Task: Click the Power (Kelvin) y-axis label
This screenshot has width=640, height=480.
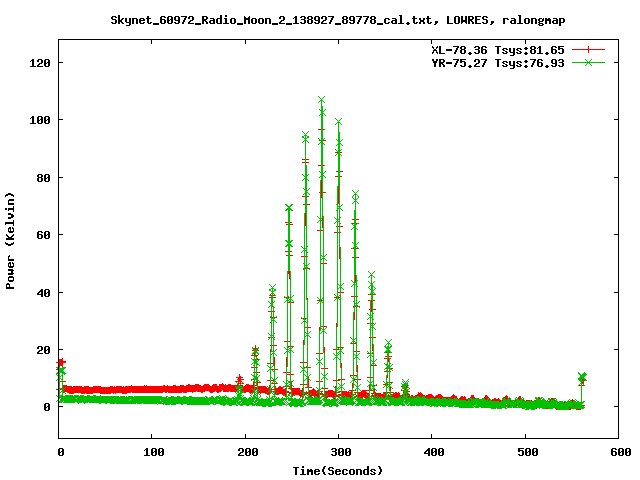Action: tap(11, 238)
